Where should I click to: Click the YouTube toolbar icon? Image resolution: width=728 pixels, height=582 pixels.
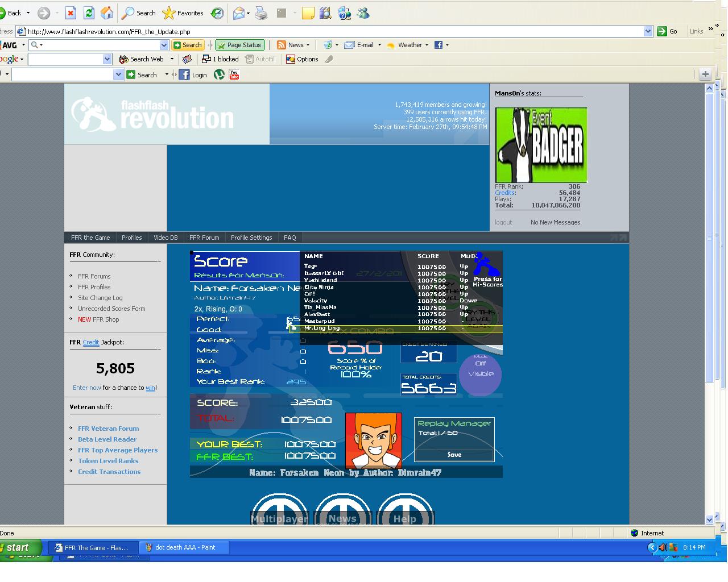coord(234,74)
